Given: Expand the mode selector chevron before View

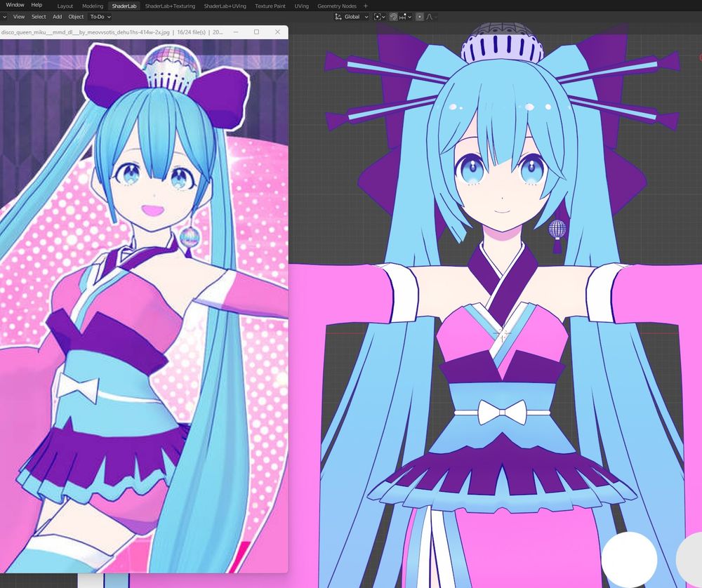Looking at the screenshot, I should [4, 17].
